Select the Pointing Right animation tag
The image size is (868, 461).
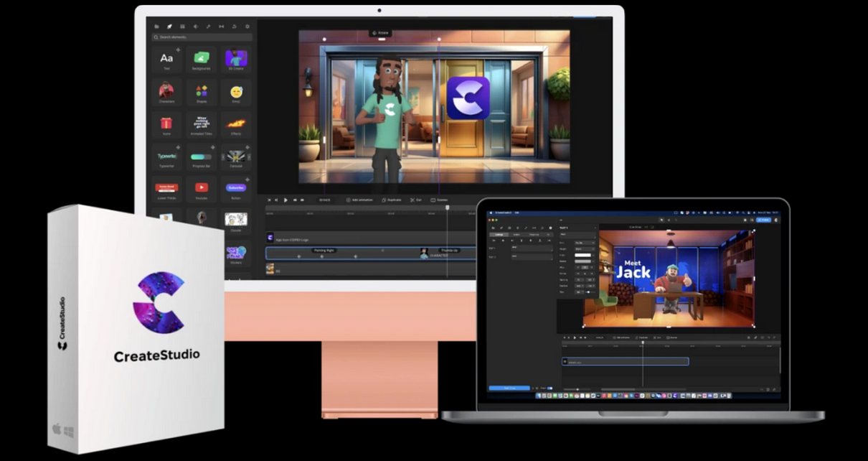(324, 250)
